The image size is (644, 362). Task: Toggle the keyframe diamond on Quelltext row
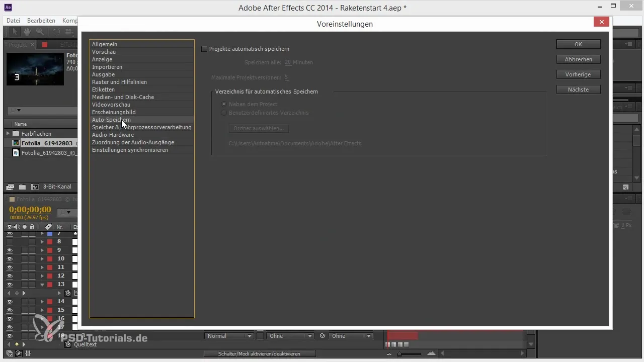(16, 344)
